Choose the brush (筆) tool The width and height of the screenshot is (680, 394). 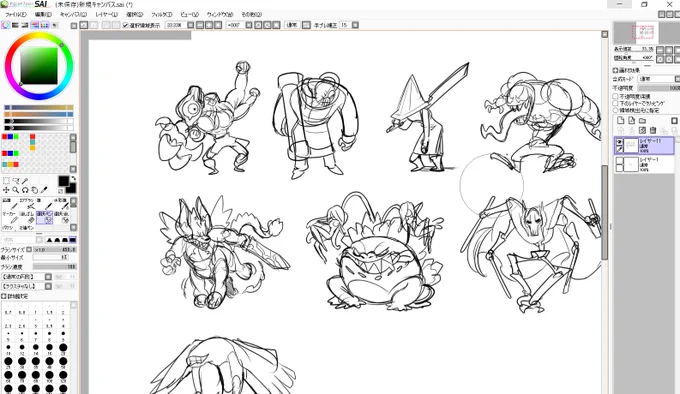[43, 204]
